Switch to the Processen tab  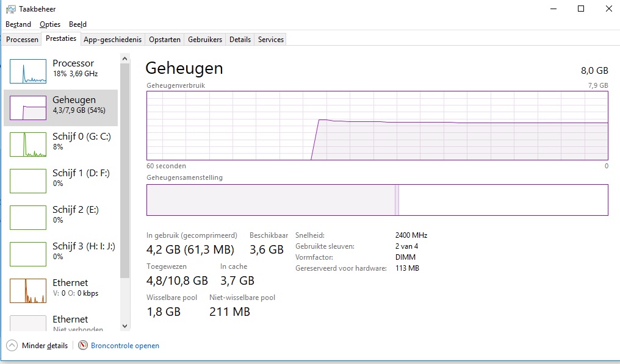22,40
